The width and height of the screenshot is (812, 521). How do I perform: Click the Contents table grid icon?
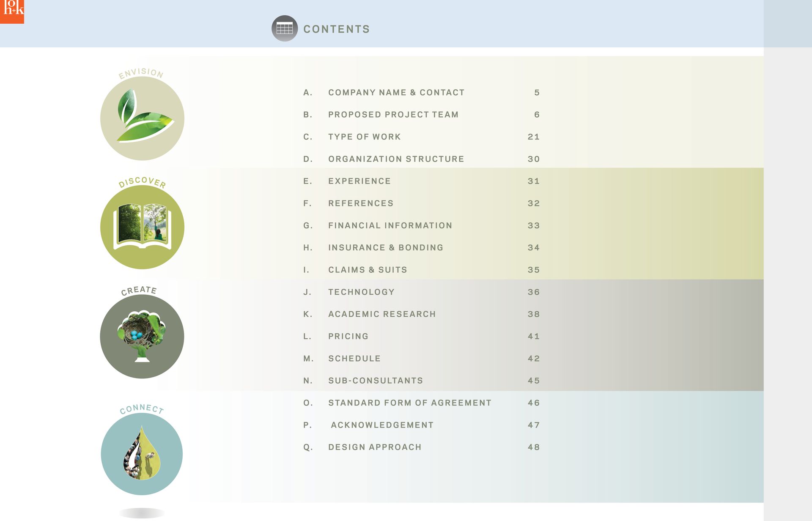click(x=284, y=29)
